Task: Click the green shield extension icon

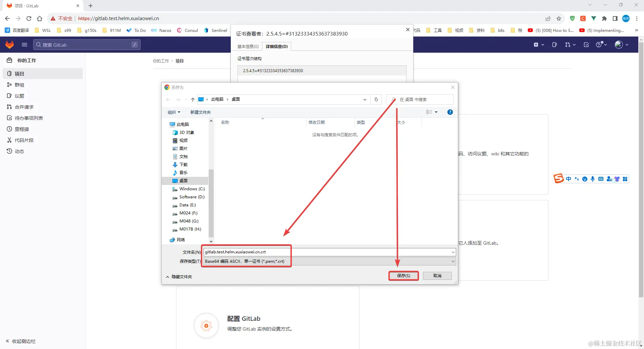Action: 572,18
